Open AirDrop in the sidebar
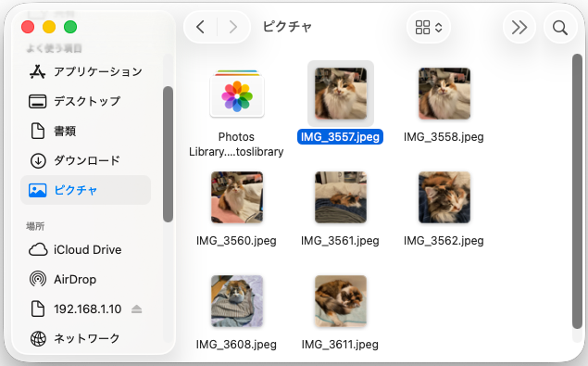Screen dimensions: 588x366 [86, 279]
